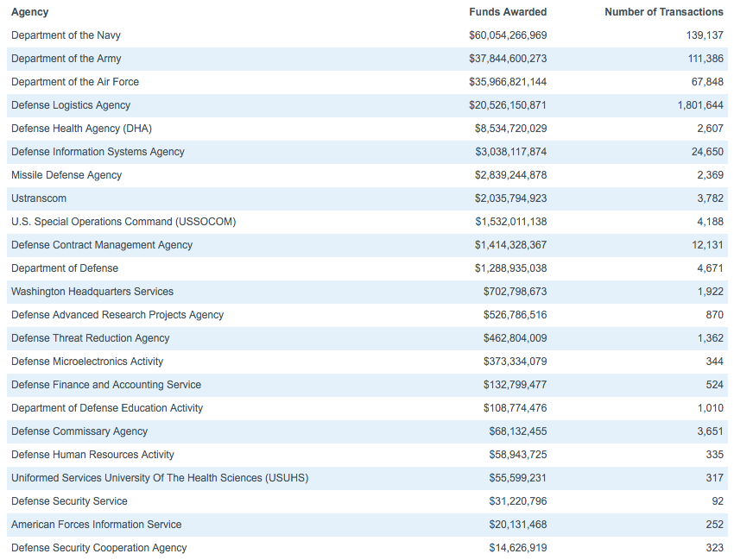The image size is (734, 560).
Task: Select American Forces Information Service
Action: coord(97,525)
